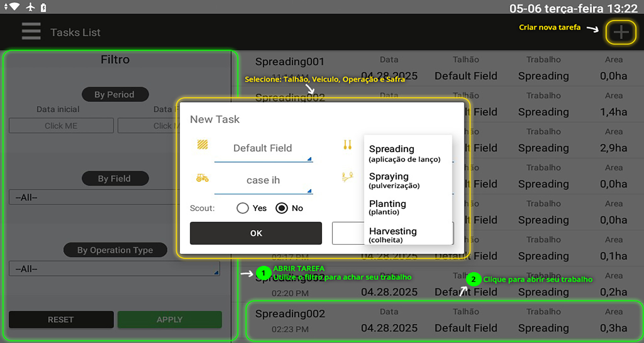The height and width of the screenshot is (343, 644).
Task: Click the Data inicial Click ME field
Action: [61, 126]
